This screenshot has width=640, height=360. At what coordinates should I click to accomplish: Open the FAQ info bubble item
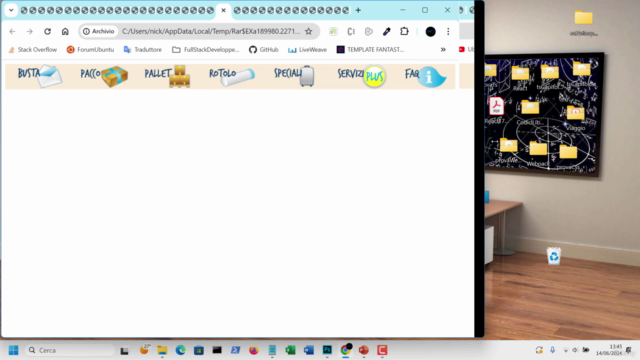(425, 76)
